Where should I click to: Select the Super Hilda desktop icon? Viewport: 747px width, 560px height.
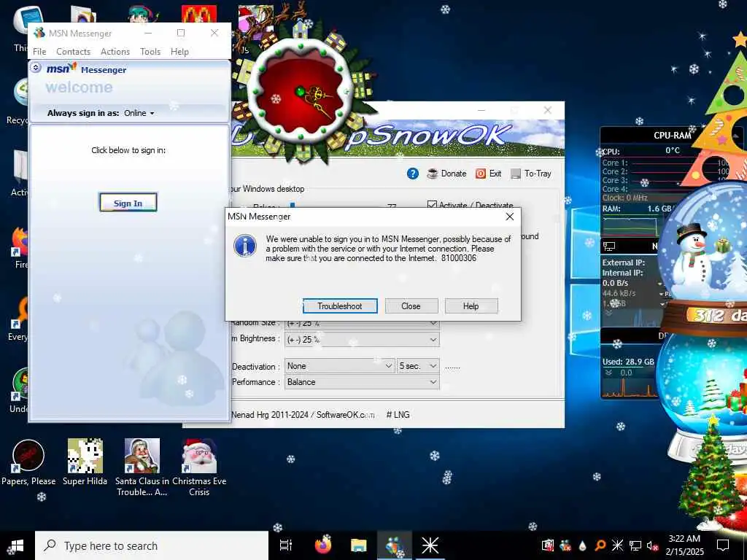pyautogui.click(x=85, y=462)
